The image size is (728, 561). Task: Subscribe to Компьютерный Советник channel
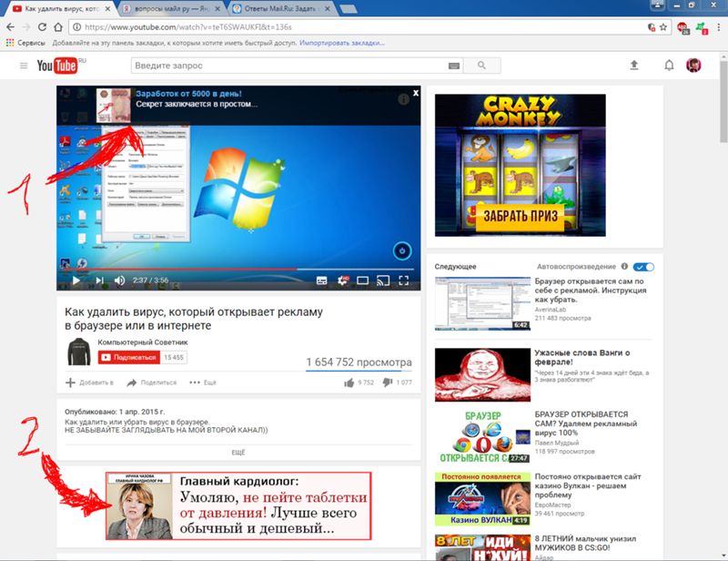(129, 357)
